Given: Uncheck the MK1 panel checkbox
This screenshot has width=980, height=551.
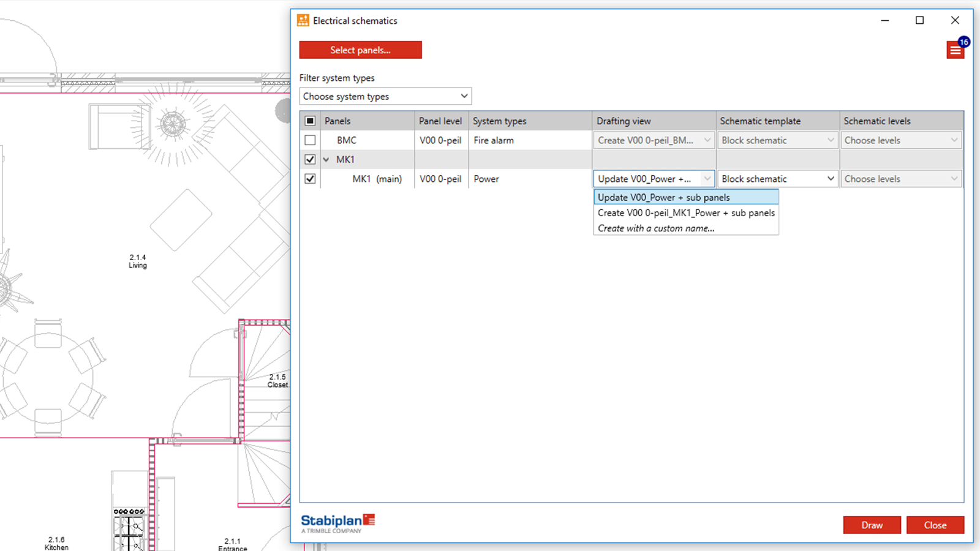Looking at the screenshot, I should tap(310, 159).
